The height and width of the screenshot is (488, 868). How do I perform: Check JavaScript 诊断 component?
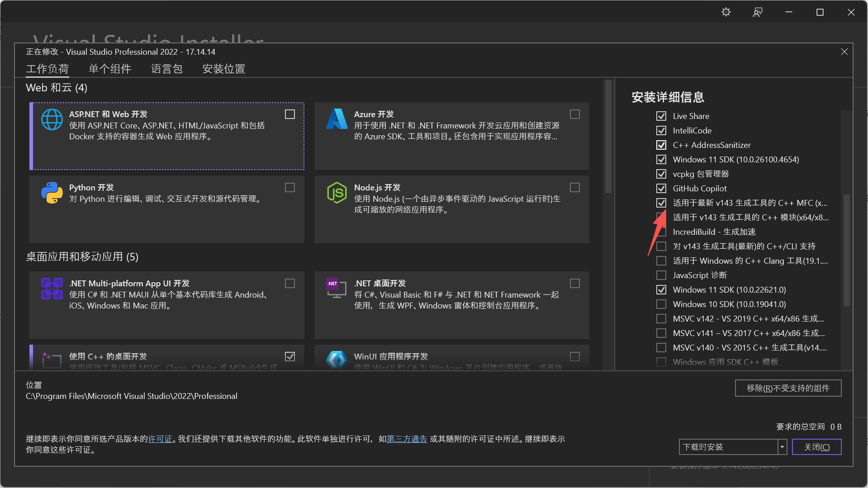point(661,275)
